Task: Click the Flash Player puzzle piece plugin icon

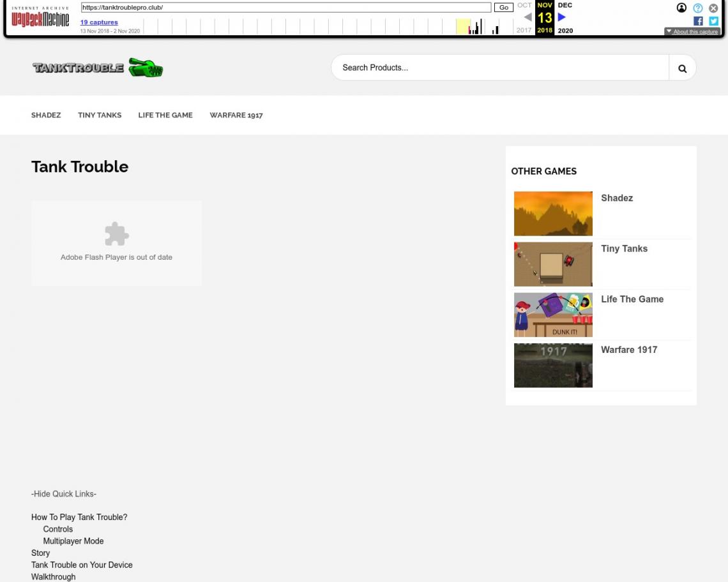Action: pyautogui.click(x=116, y=234)
